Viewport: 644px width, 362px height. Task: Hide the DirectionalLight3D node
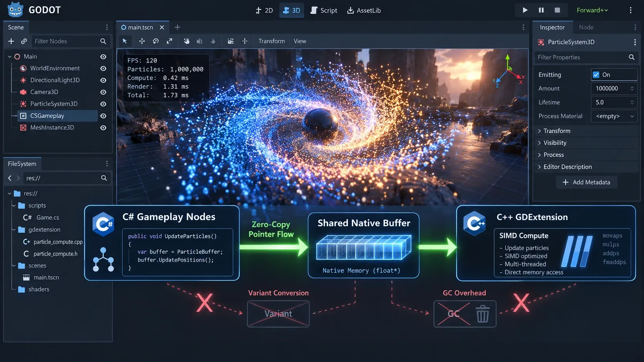click(103, 80)
